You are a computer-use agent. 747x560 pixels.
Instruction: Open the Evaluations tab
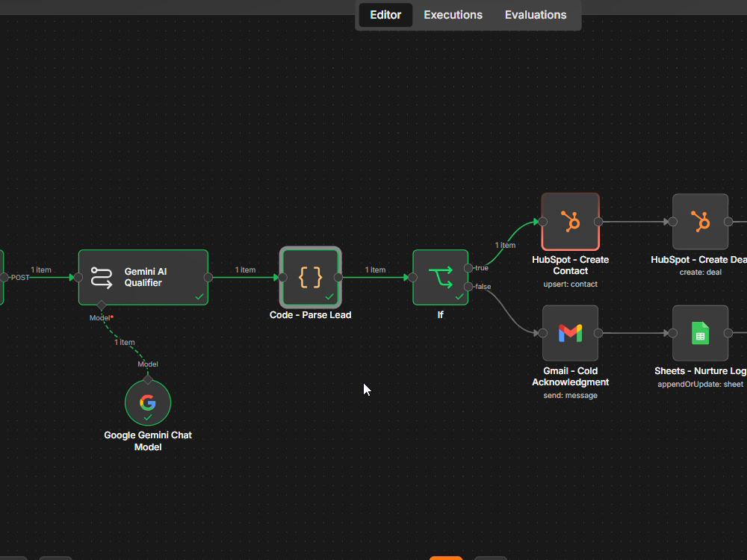(536, 15)
